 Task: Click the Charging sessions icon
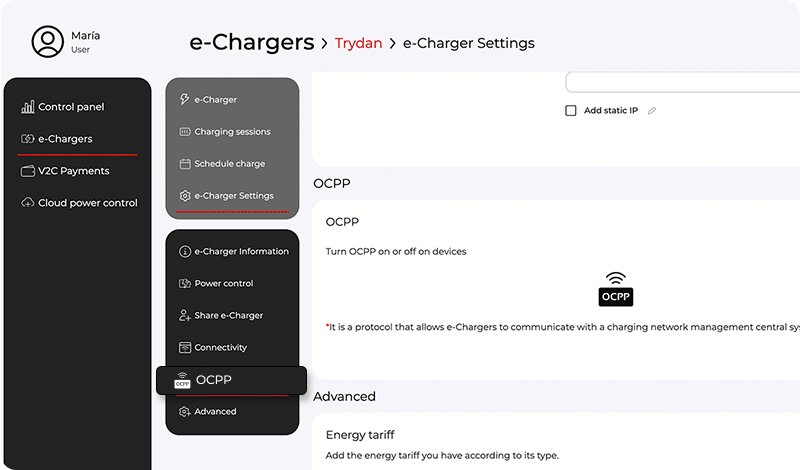click(x=184, y=132)
